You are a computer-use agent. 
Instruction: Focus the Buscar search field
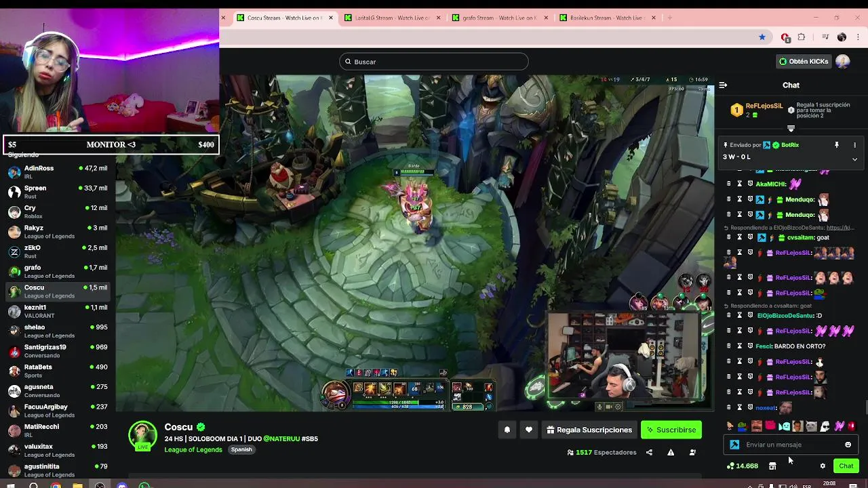[434, 62]
